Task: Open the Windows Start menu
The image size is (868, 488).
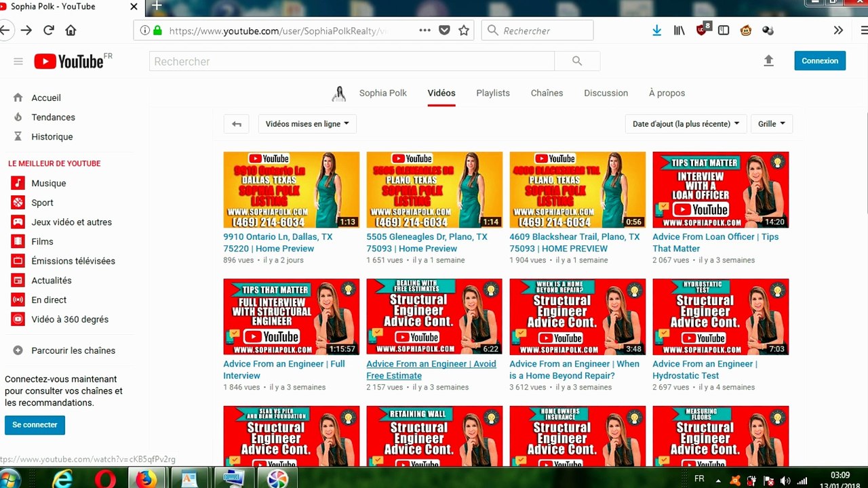Action: (x=10, y=480)
